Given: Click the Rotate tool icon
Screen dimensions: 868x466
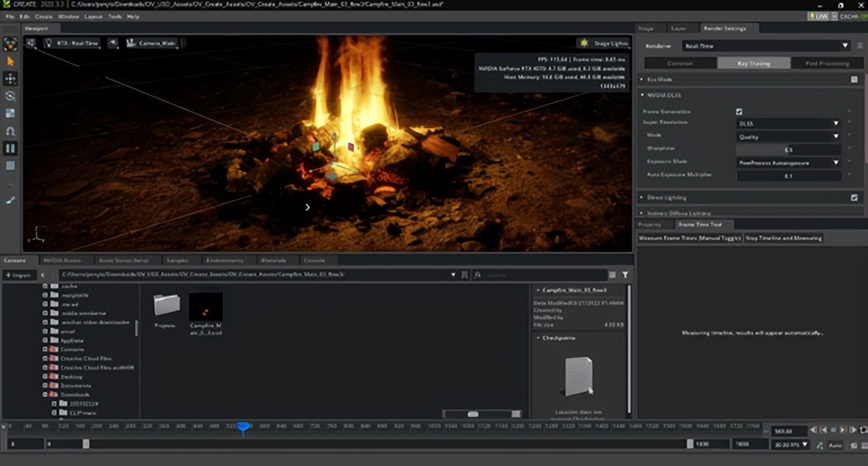Looking at the screenshot, I should click(11, 96).
